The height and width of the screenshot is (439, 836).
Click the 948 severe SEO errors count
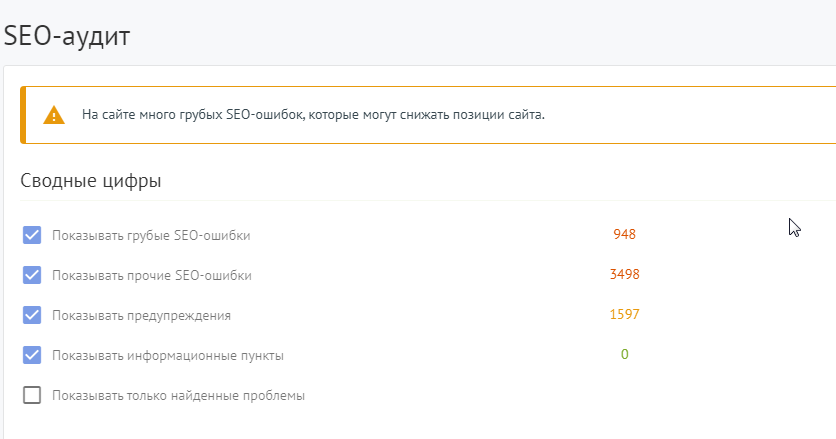[x=625, y=235]
